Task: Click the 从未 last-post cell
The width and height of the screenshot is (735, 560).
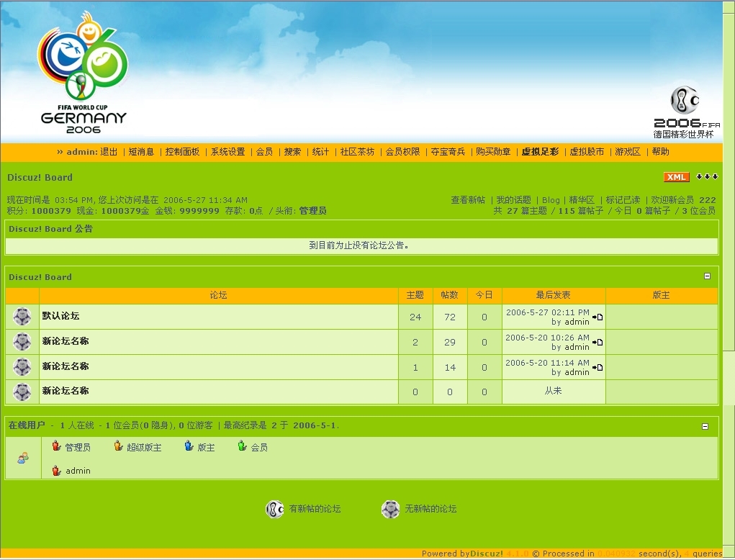Action: 553,391
